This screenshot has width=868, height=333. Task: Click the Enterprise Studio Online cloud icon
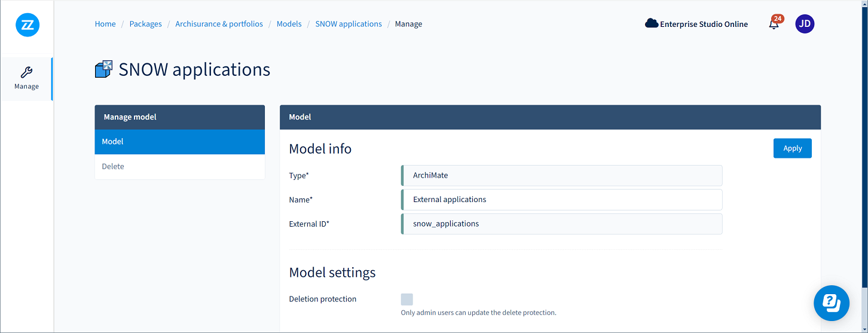[x=651, y=24]
